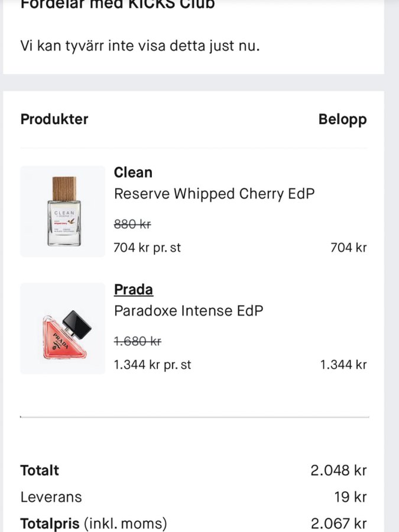Click the Leverans row label
Image resolution: width=399 pixels, height=532 pixels.
(x=51, y=497)
